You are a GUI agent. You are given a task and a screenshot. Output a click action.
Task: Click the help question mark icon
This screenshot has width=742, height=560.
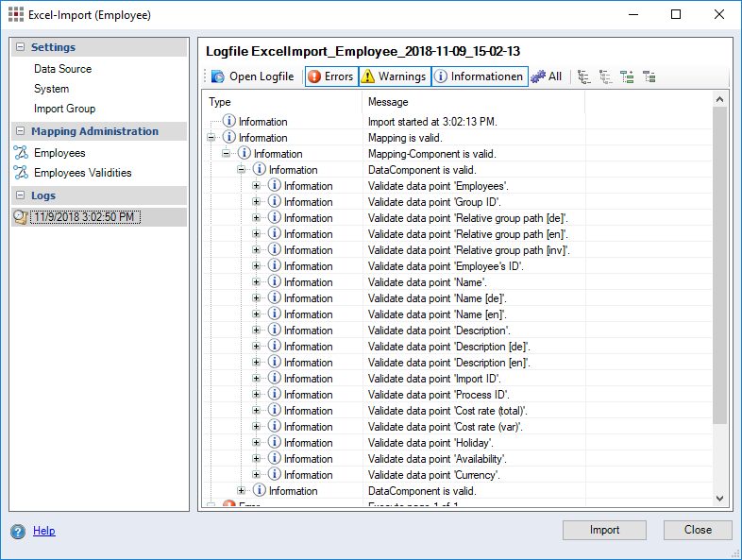pos(18,531)
